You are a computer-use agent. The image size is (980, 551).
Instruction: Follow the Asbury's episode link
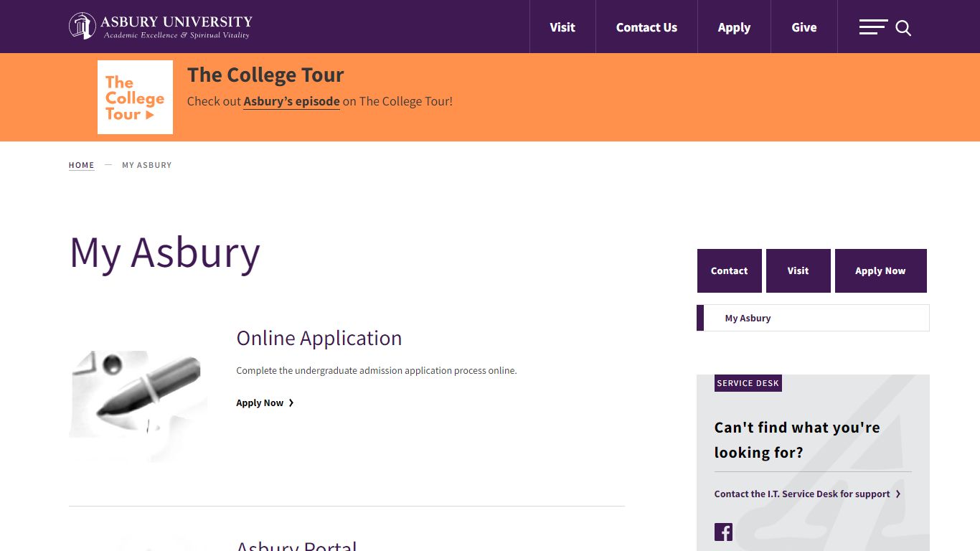(x=291, y=101)
